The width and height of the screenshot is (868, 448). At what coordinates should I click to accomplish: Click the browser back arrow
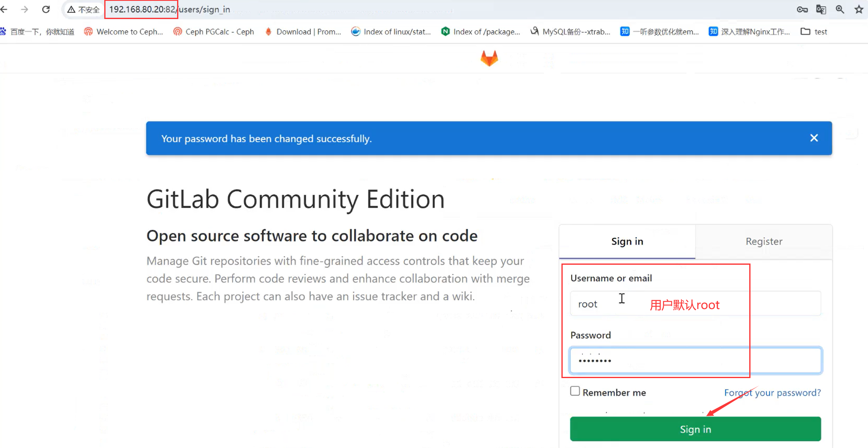tap(5, 9)
